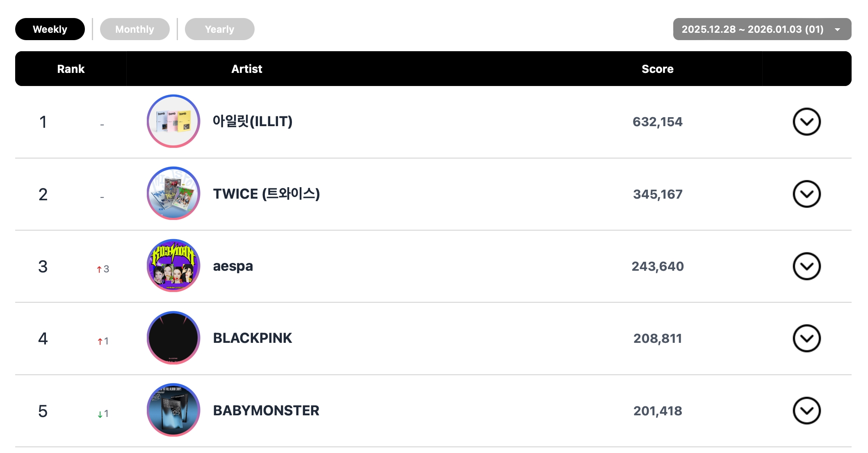This screenshot has height=453, width=868.
Task: Click the BLACKPINK artist name
Action: click(x=252, y=338)
